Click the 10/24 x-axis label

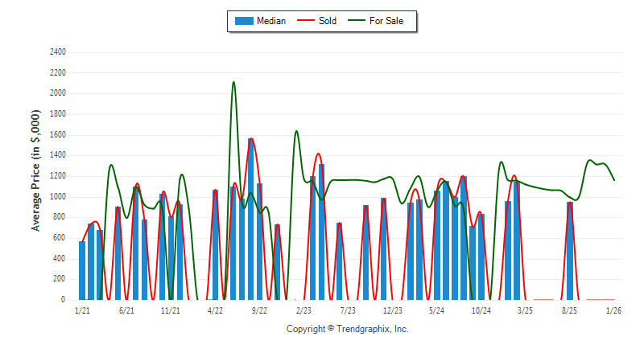[x=481, y=310]
